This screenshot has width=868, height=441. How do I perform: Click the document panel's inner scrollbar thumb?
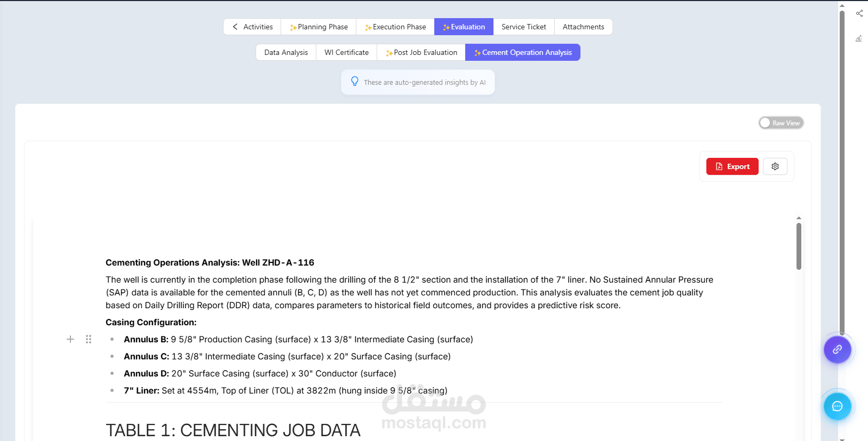tap(799, 246)
